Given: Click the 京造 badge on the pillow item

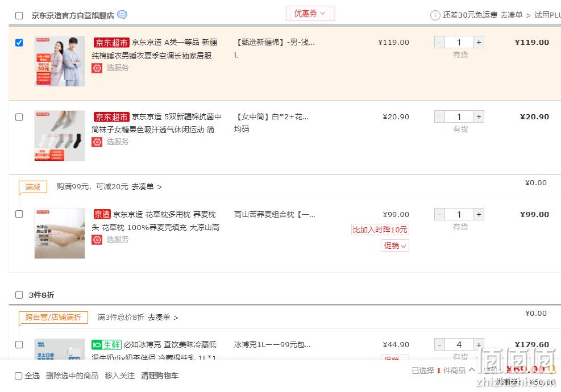Looking at the screenshot, I should pyautogui.click(x=102, y=214).
